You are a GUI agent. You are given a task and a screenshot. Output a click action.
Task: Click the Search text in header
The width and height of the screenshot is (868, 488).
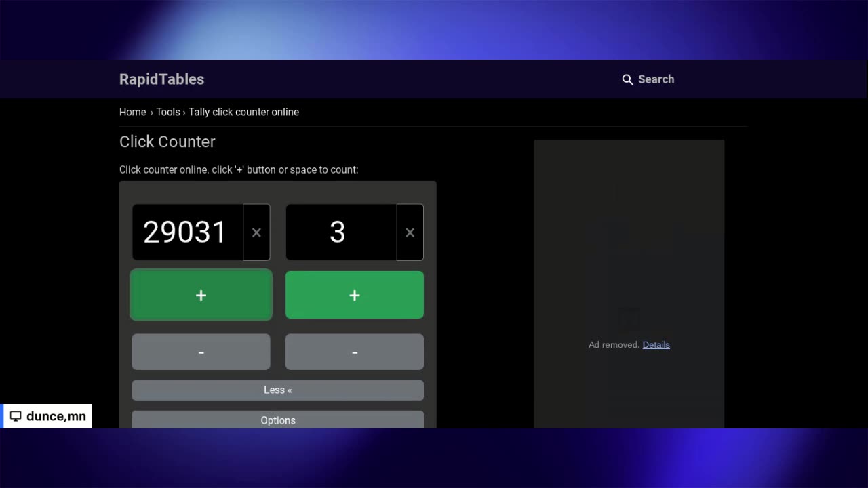(656, 79)
